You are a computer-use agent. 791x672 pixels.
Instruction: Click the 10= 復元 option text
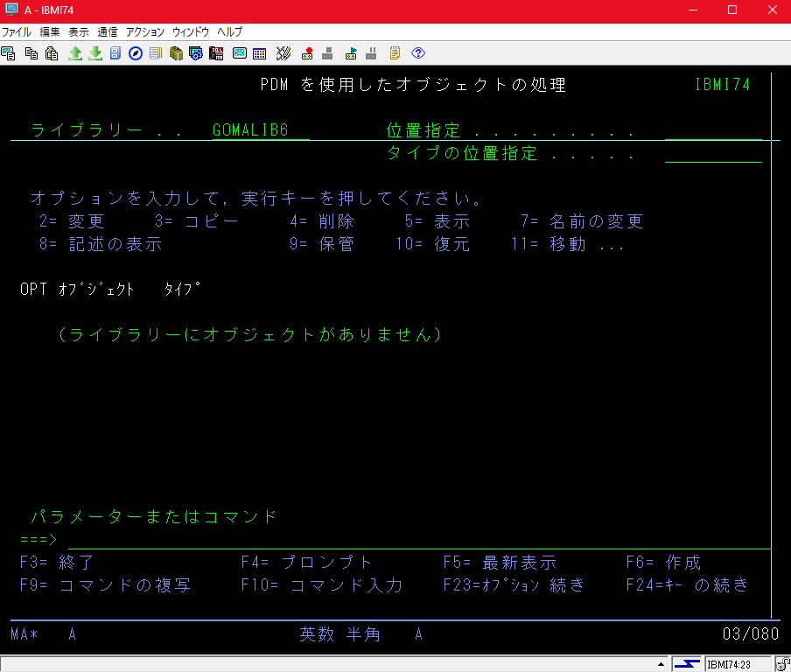pyautogui.click(x=433, y=243)
